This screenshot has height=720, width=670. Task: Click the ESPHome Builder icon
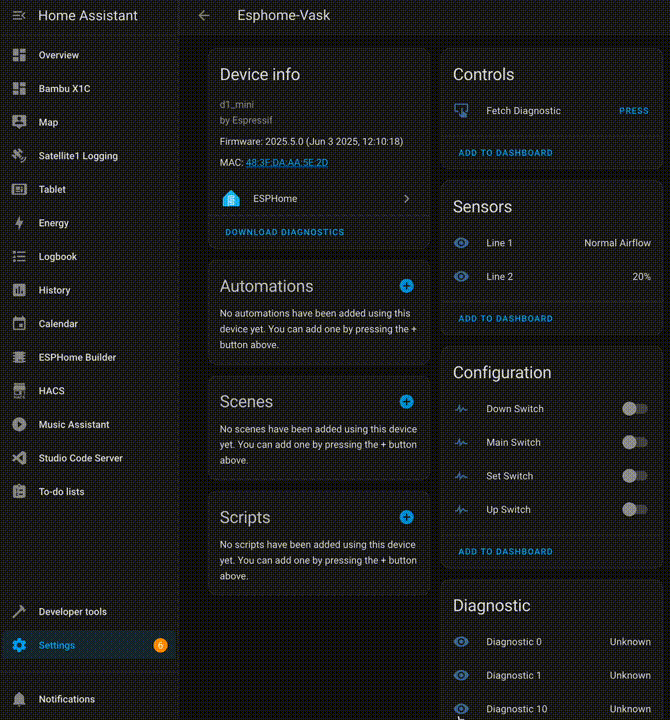(x=19, y=357)
